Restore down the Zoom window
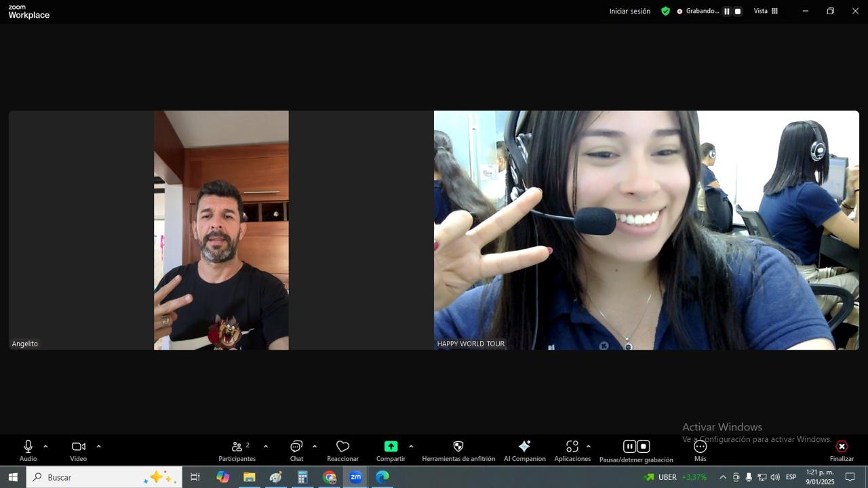 [830, 11]
